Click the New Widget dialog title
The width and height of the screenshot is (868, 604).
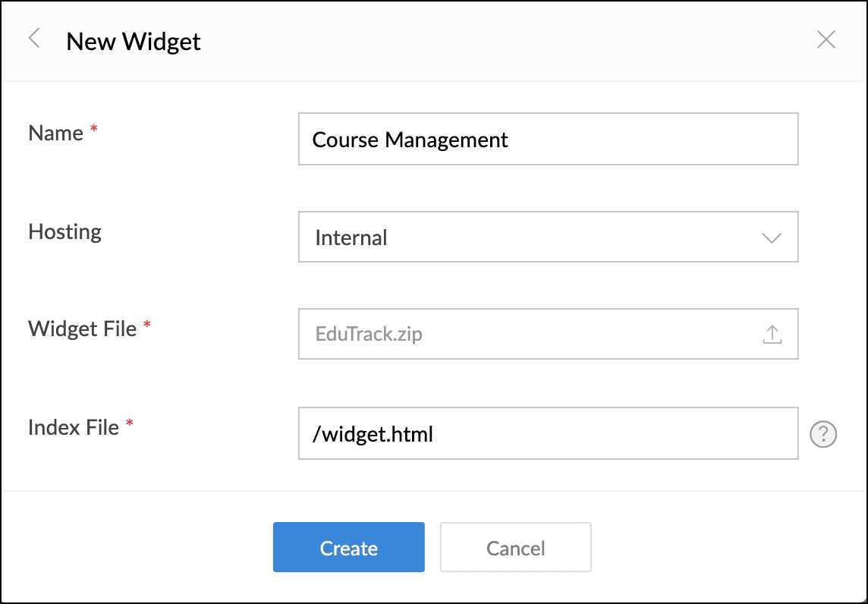pyautogui.click(x=134, y=41)
